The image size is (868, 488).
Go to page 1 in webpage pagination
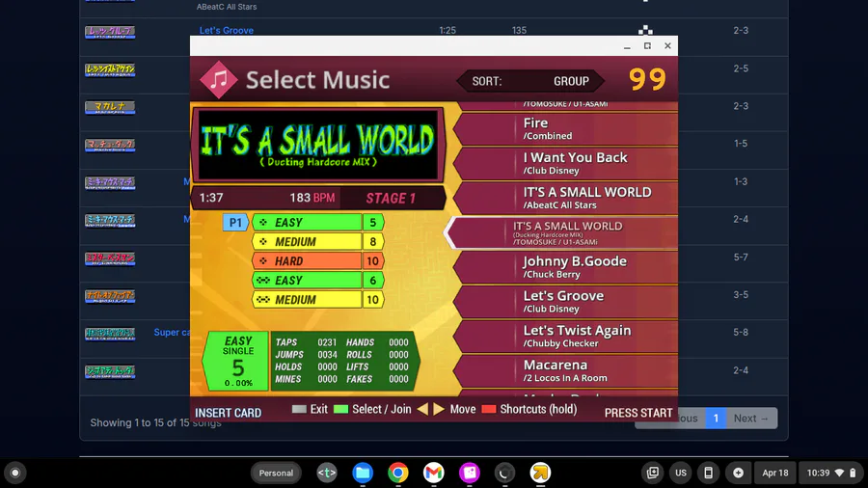(716, 419)
